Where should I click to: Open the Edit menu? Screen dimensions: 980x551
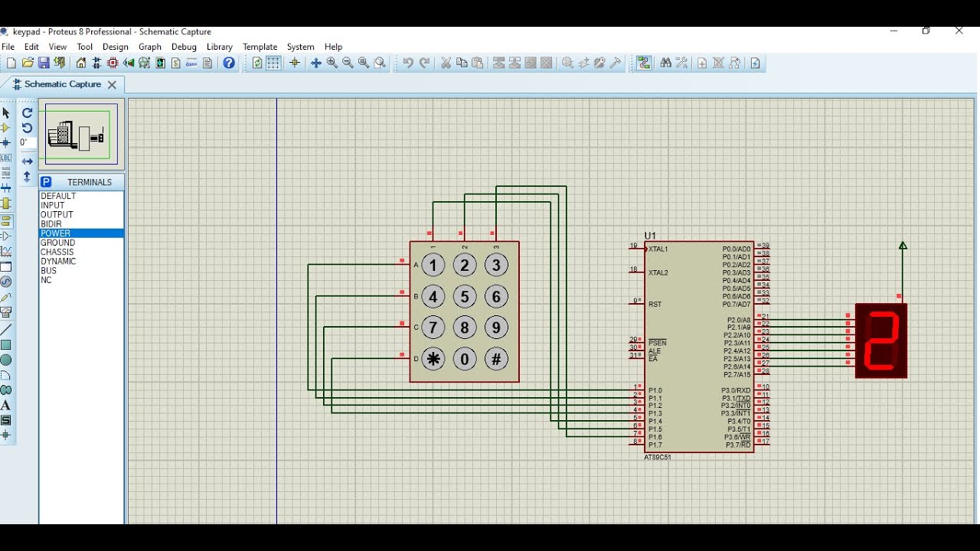coord(31,47)
